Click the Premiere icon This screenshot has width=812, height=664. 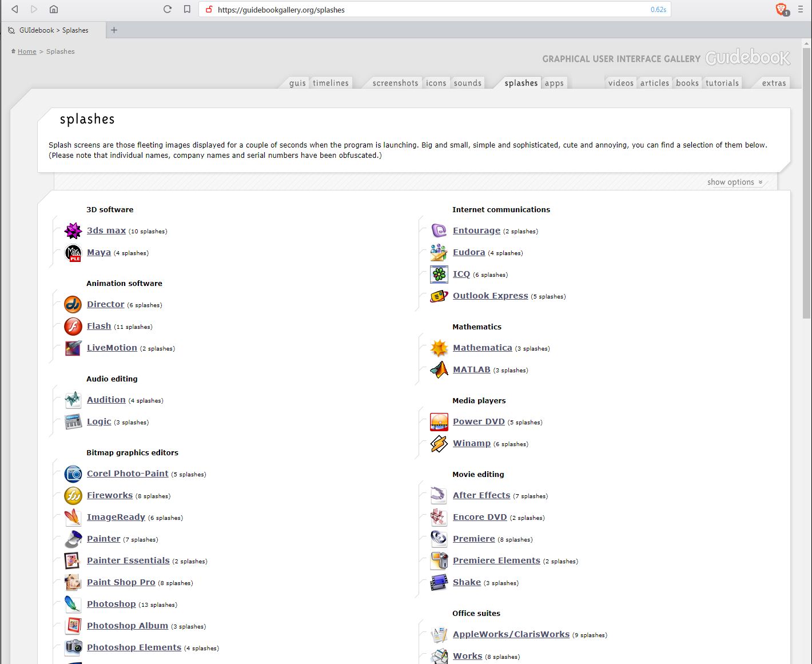(439, 539)
